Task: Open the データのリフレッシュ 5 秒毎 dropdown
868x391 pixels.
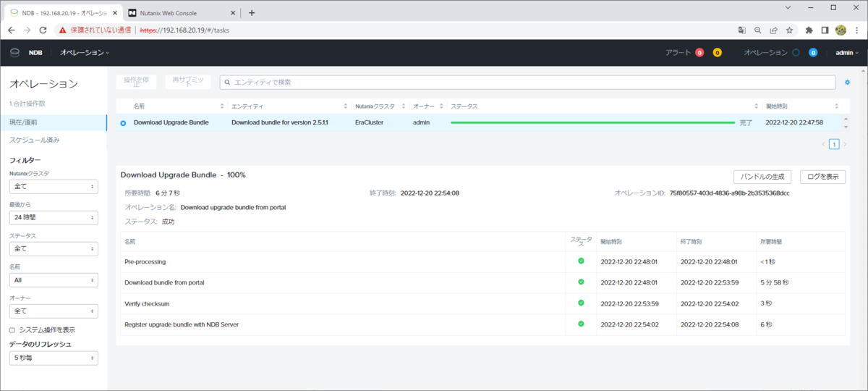Action: pos(54,358)
